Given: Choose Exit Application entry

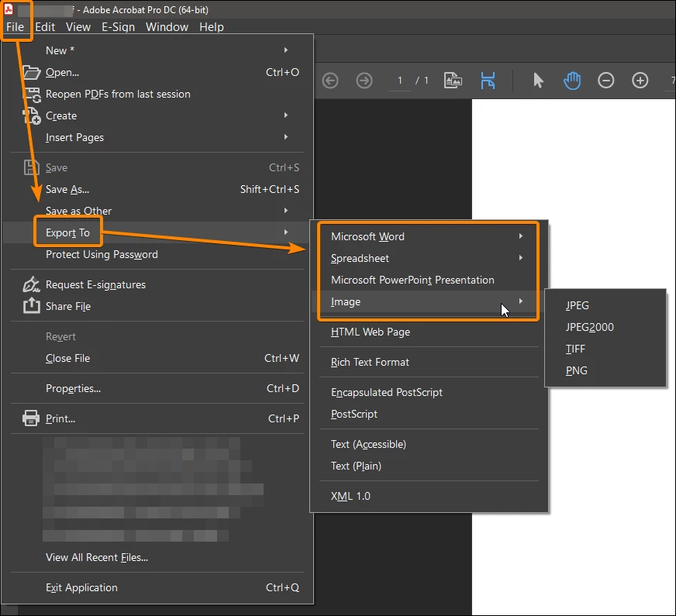Looking at the screenshot, I should 158,587.
